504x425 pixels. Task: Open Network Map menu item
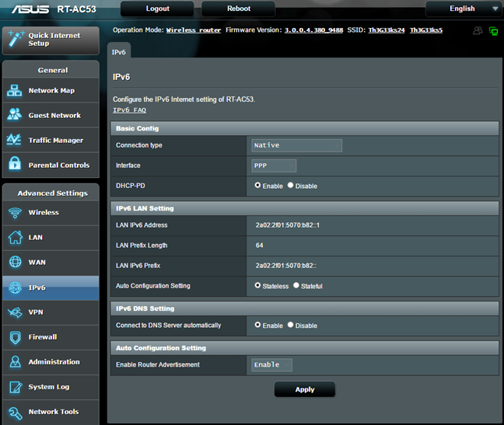pyautogui.click(x=51, y=91)
